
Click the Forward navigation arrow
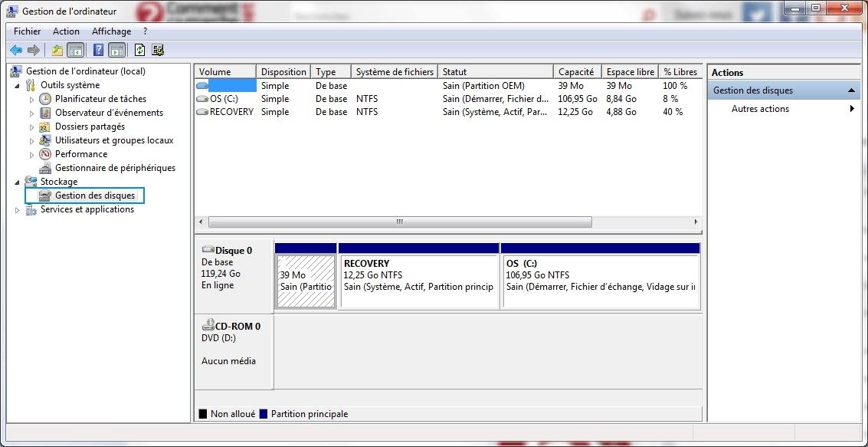[x=33, y=49]
